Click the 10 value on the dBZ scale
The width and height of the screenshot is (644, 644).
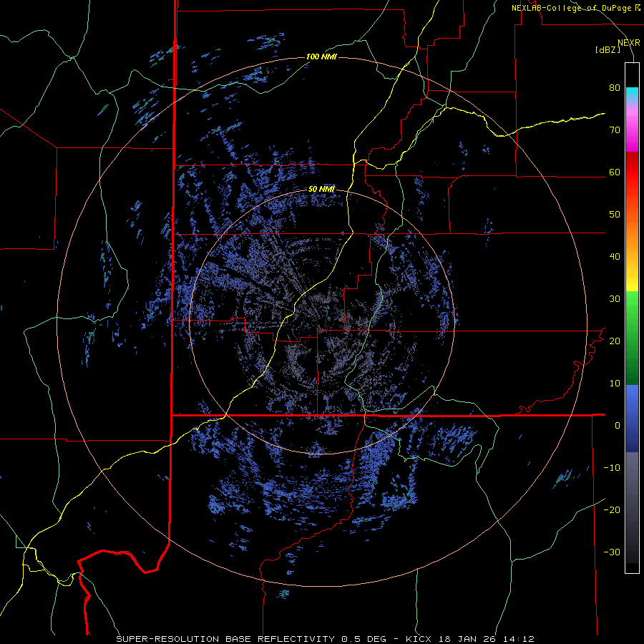615,384
